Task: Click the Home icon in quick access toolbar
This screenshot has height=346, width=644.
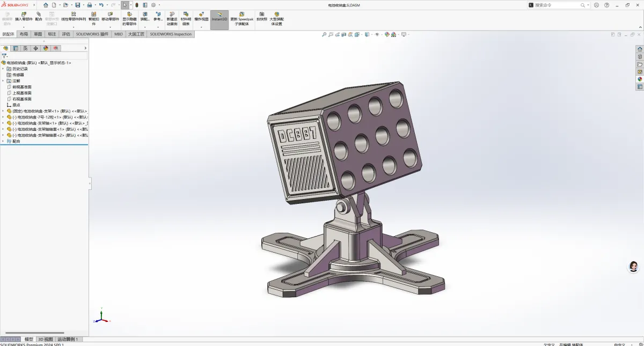Action: [46, 5]
